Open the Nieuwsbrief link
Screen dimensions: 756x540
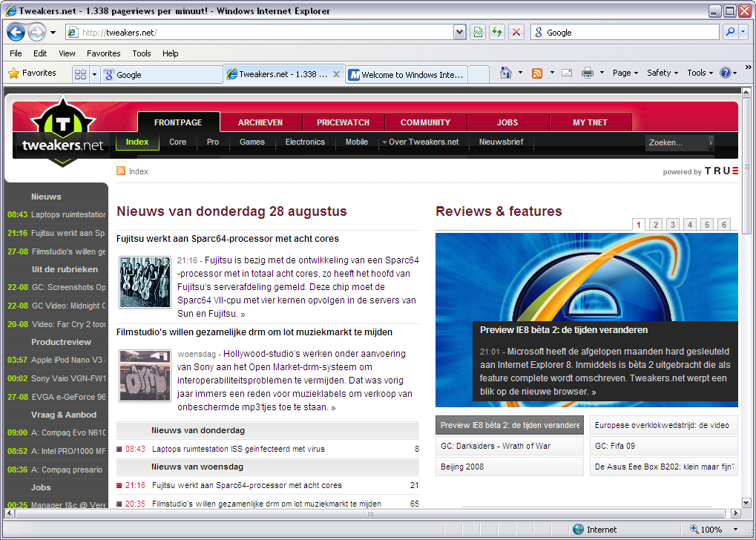[501, 142]
